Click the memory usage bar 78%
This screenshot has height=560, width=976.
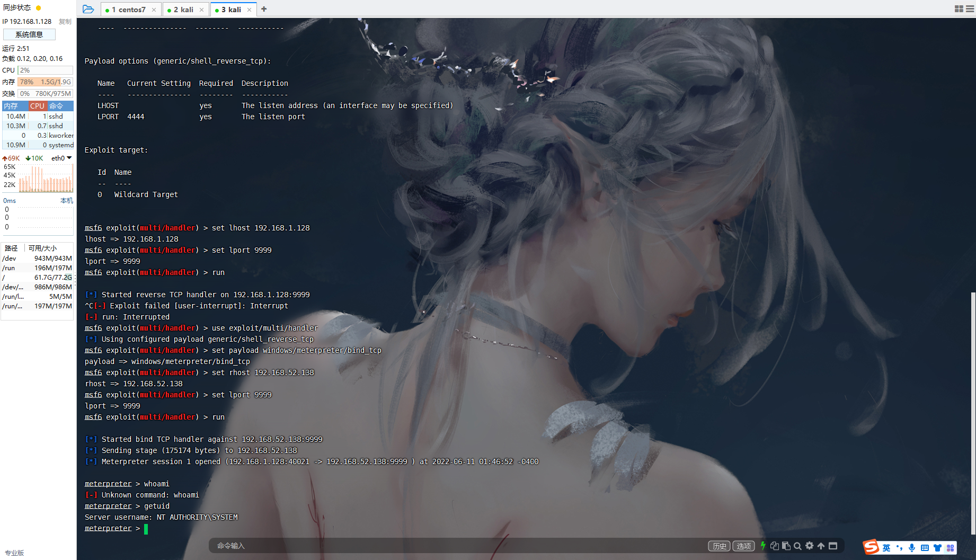[45, 82]
